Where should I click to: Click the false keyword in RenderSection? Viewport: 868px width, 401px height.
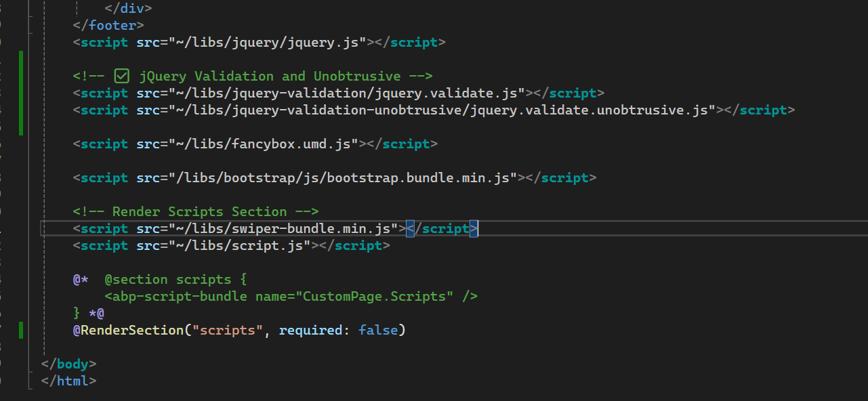[x=378, y=330]
